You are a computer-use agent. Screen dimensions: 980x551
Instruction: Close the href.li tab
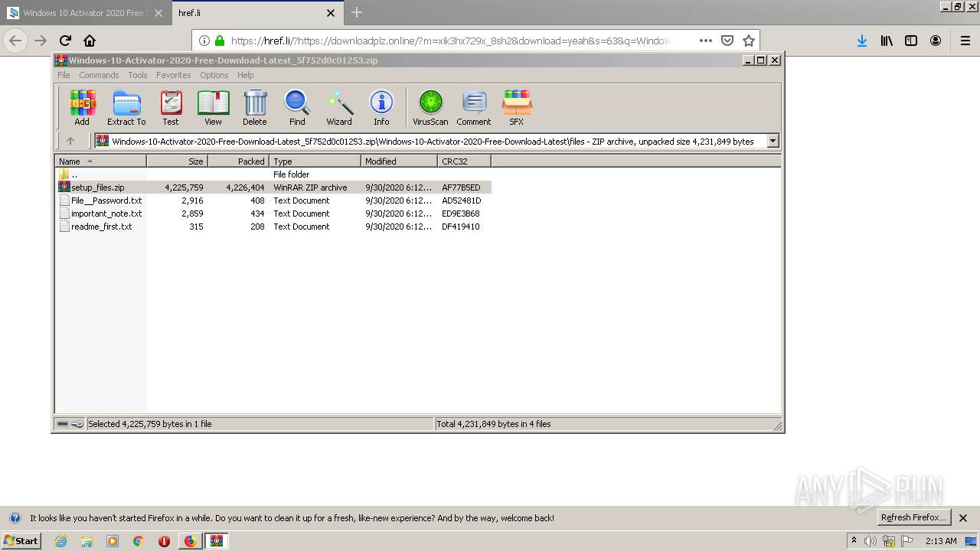click(x=331, y=13)
